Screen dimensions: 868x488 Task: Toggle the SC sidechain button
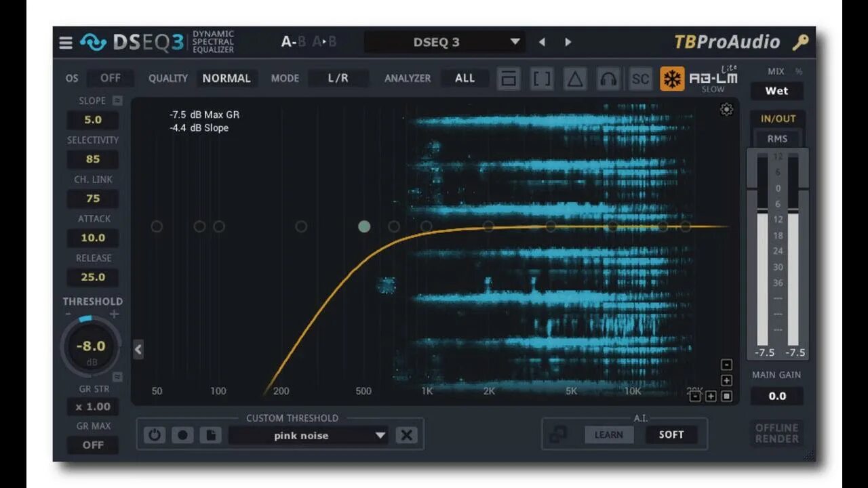click(x=640, y=79)
